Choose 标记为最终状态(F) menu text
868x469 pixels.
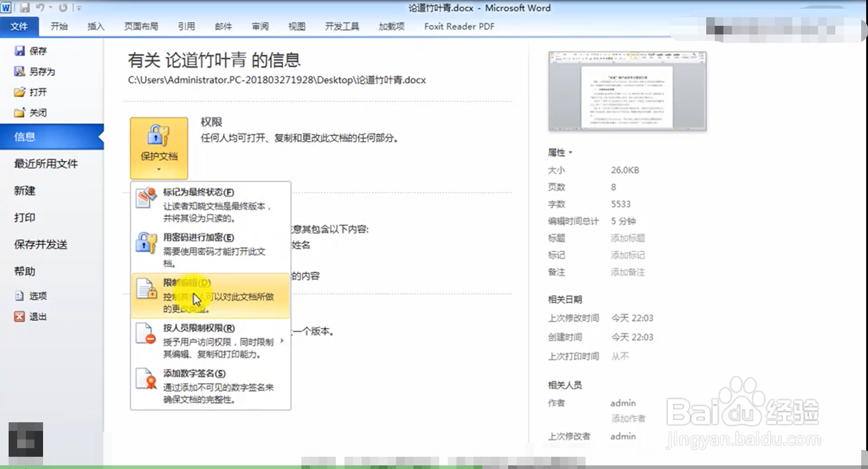tap(199, 192)
